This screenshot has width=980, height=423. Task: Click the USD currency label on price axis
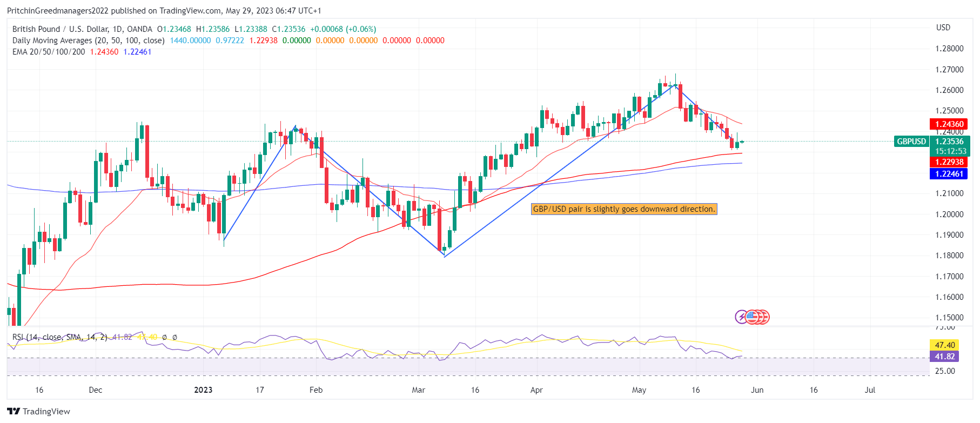[943, 28]
